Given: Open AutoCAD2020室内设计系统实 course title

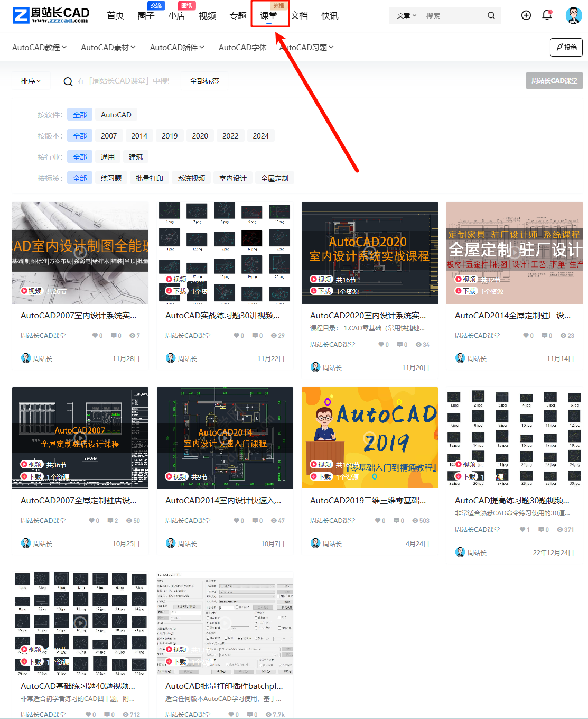Looking at the screenshot, I should click(368, 315).
